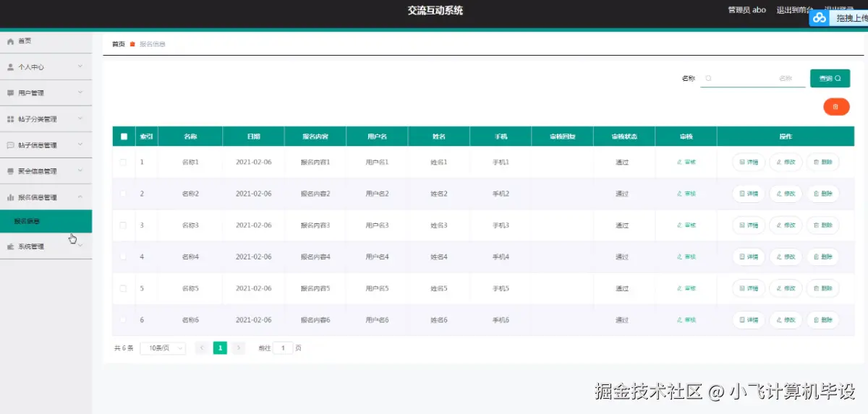Click 修改 edit button for row 名称5

coord(786,288)
